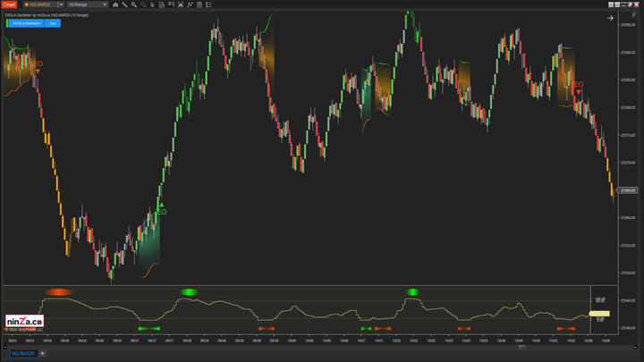Select the drawing tools pencil icon
The height and width of the screenshot is (362, 644).
[125, 4]
